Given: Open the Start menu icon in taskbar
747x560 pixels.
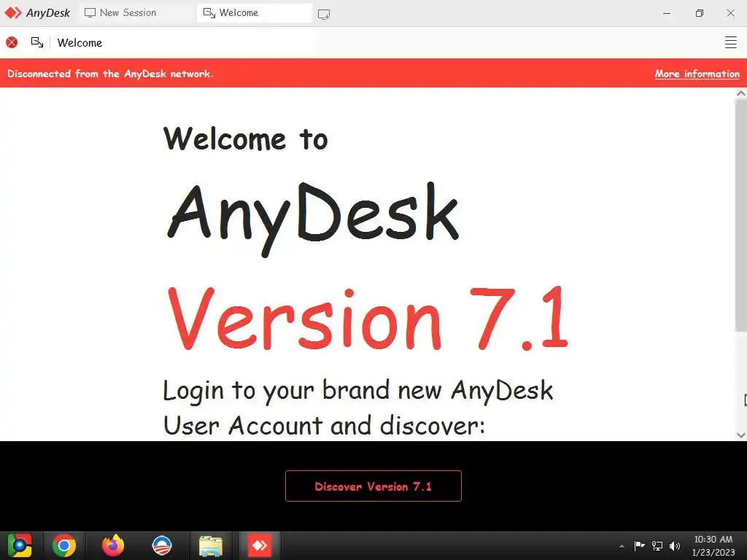Looking at the screenshot, I should pyautogui.click(x=20, y=545).
